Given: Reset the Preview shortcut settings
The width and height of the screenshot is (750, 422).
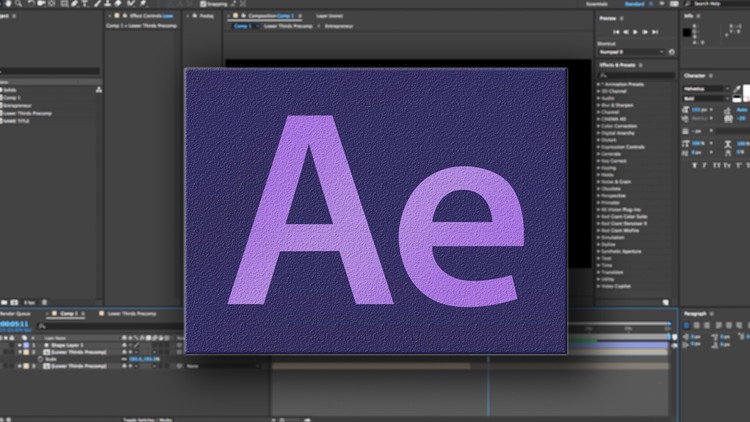Looking at the screenshot, I should point(672,52).
